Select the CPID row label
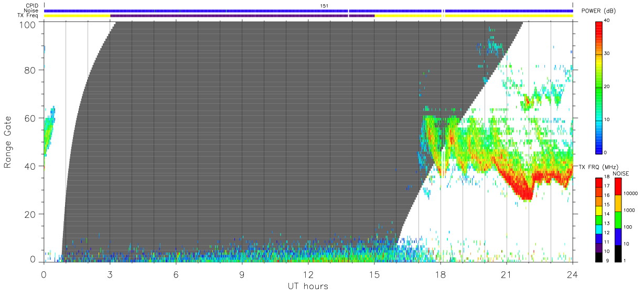This screenshot has width=644, height=297. pos(33,6)
